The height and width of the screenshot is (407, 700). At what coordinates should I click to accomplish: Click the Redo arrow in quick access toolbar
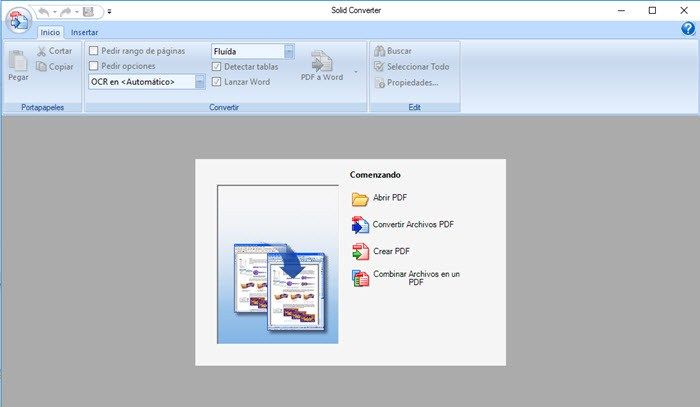point(66,12)
